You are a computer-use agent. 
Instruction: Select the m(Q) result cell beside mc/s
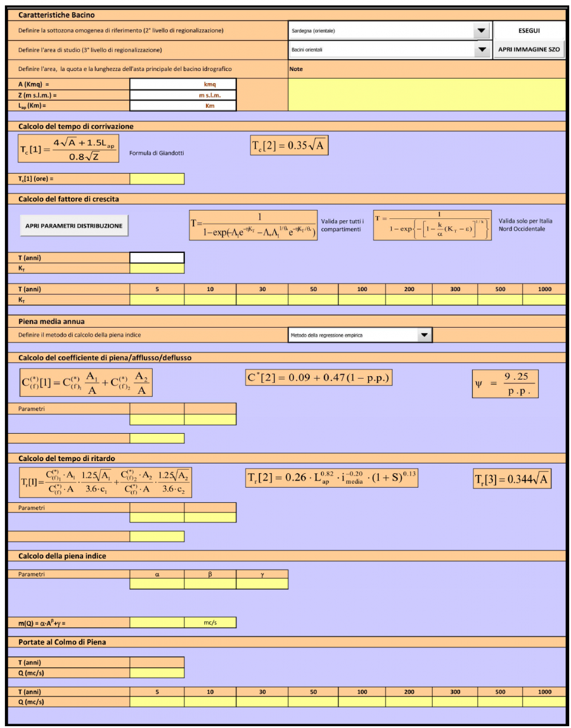point(156,622)
